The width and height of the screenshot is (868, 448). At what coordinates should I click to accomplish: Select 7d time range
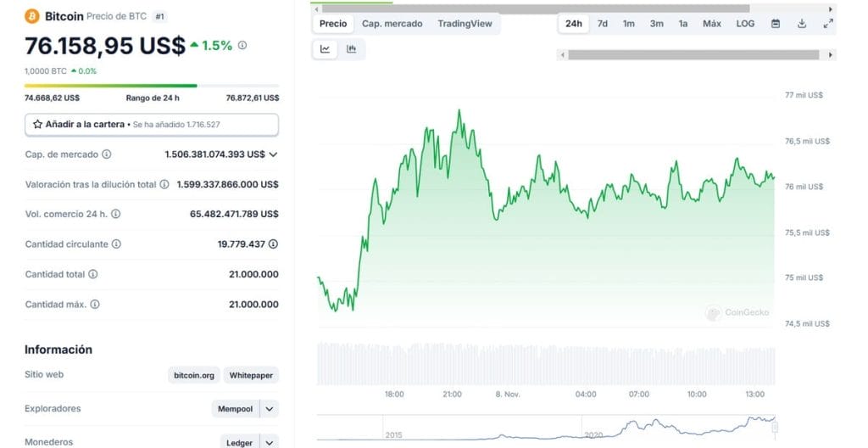(603, 24)
